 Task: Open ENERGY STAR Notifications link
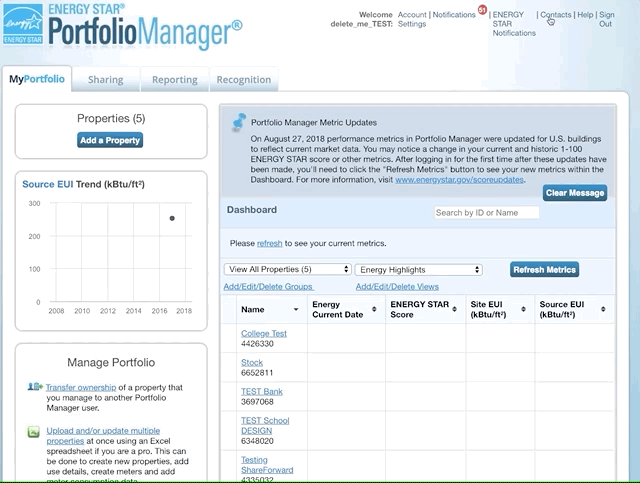point(513,24)
